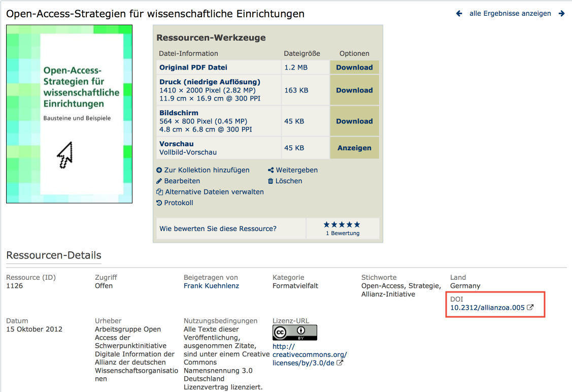The image size is (572, 392).
Task: Download the Druck niedrige Auflösung version
Action: pos(354,90)
